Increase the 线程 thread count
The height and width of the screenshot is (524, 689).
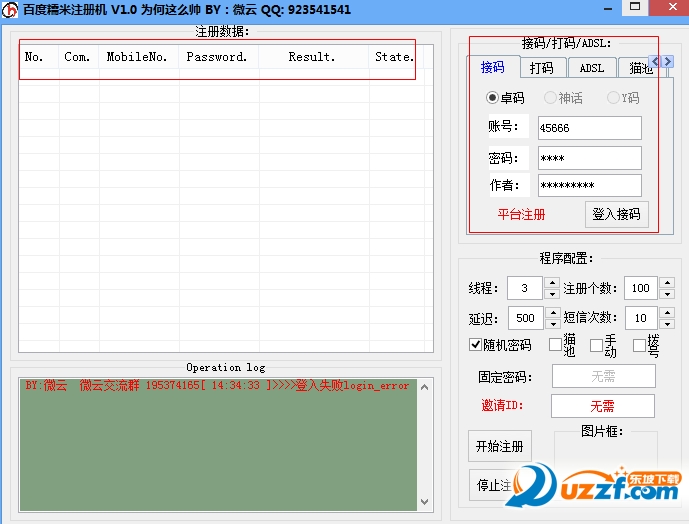click(x=552, y=282)
